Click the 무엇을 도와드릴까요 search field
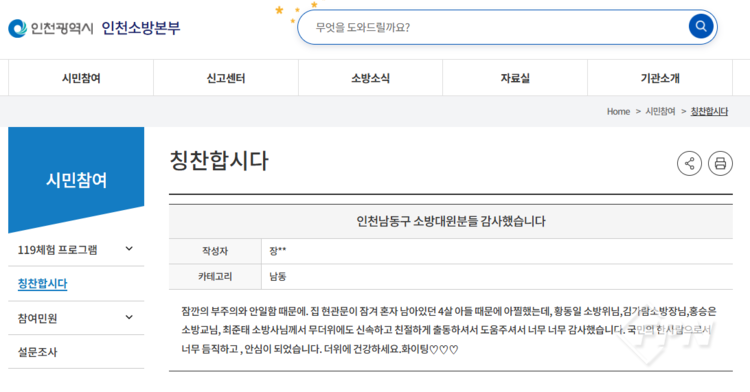The width and height of the screenshot is (750, 392). pyautogui.click(x=493, y=27)
